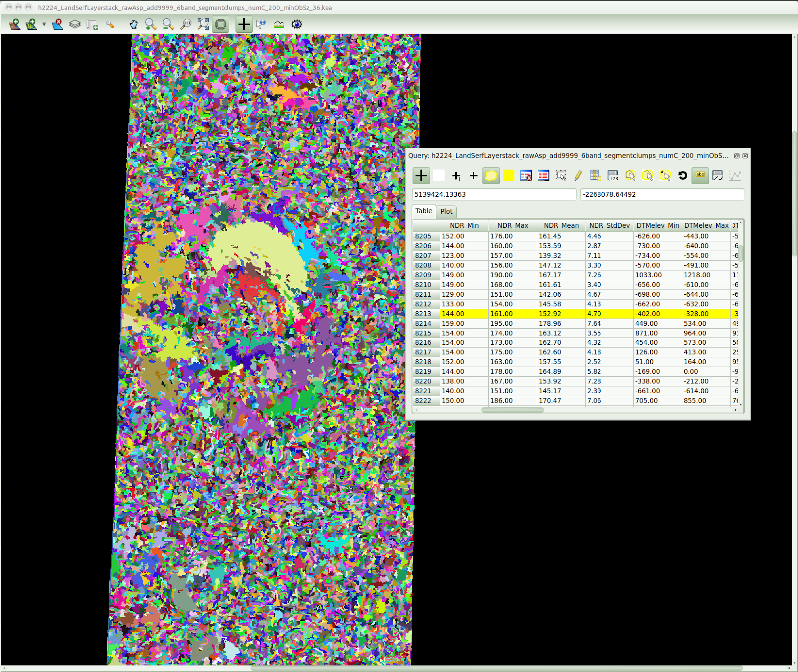
Task: Click the DTMelev_Min column header
Action: (658, 225)
